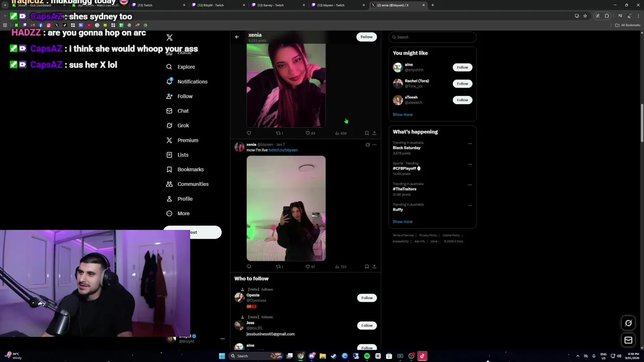The height and width of the screenshot is (362, 644).
Task: Follow xenia from the profile header
Action: [x=366, y=37]
